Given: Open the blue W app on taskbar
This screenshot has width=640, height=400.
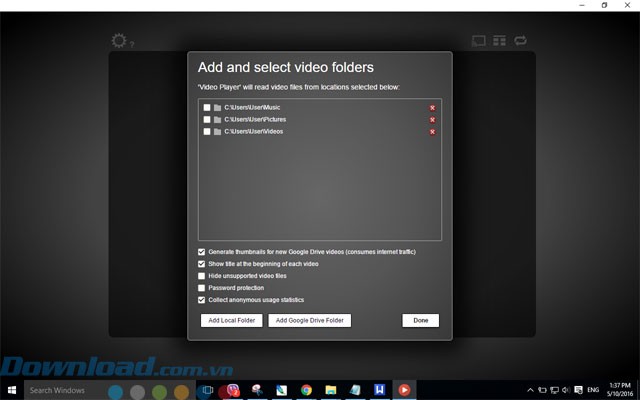Looking at the screenshot, I should (x=380, y=390).
